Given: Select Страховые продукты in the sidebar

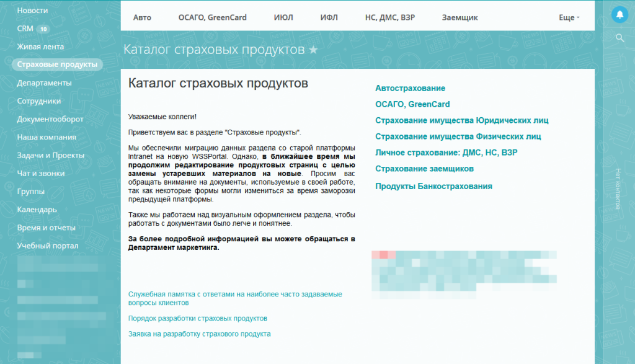Looking at the screenshot, I should tap(57, 64).
